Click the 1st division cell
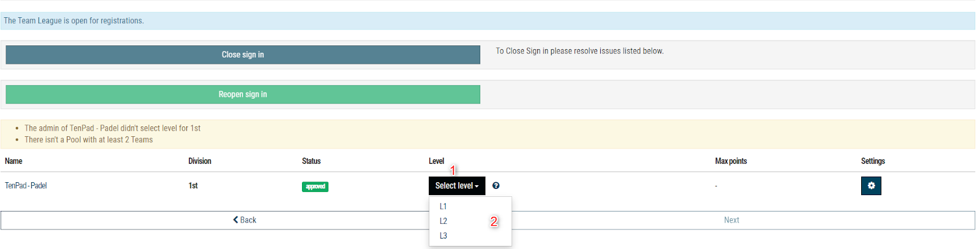The width and height of the screenshot is (980, 249). point(193,186)
